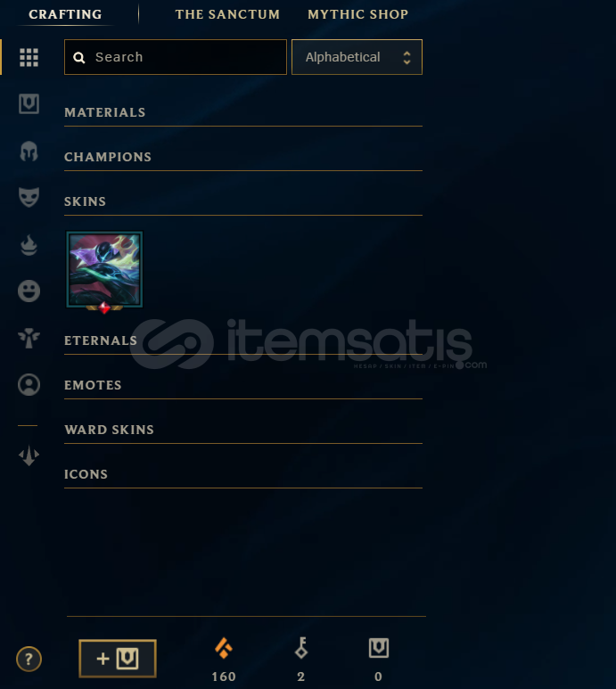Viewport: 616px width, 689px height.
Task: Open the Alphabetical sort dropdown
Action: (357, 57)
